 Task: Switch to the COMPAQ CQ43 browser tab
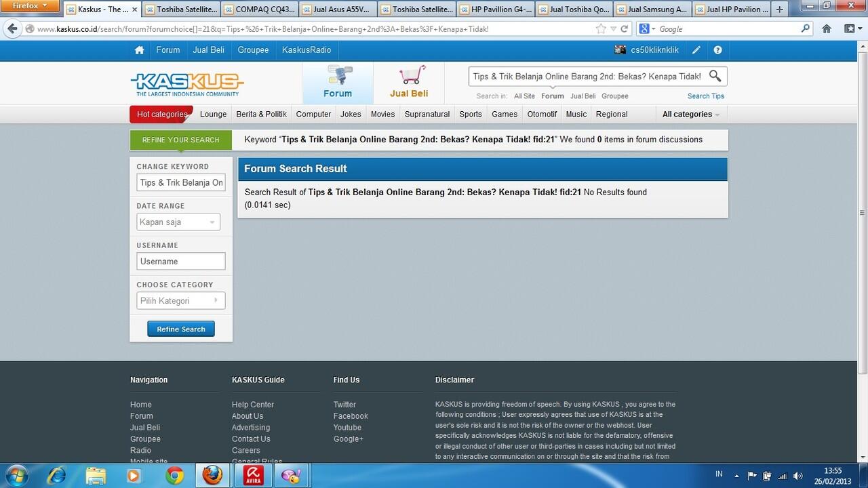pos(259,9)
